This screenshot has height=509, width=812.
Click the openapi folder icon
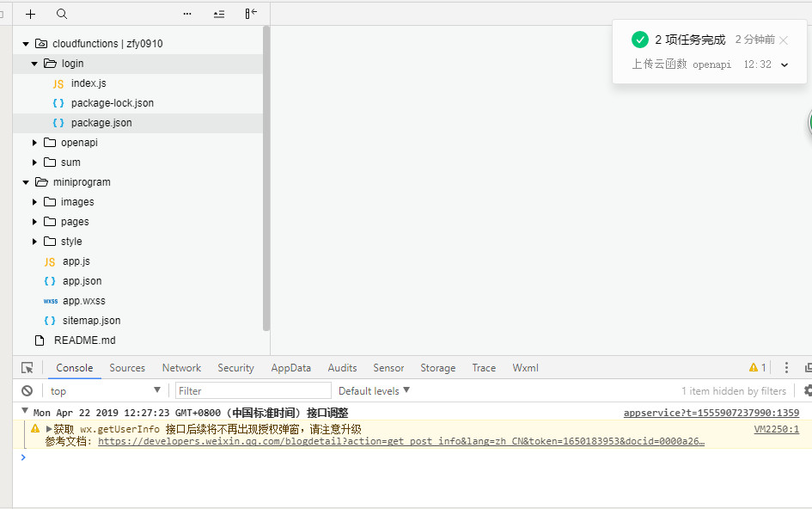[x=50, y=143]
